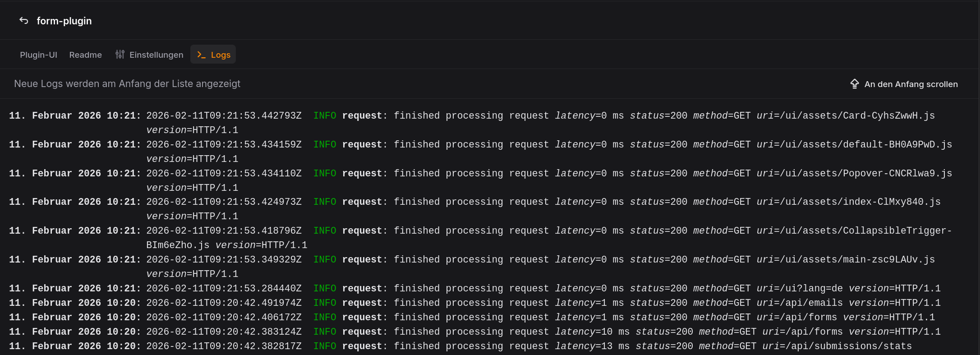Open the Einstellungen tab label
The image size is (980, 355).
[x=156, y=55]
